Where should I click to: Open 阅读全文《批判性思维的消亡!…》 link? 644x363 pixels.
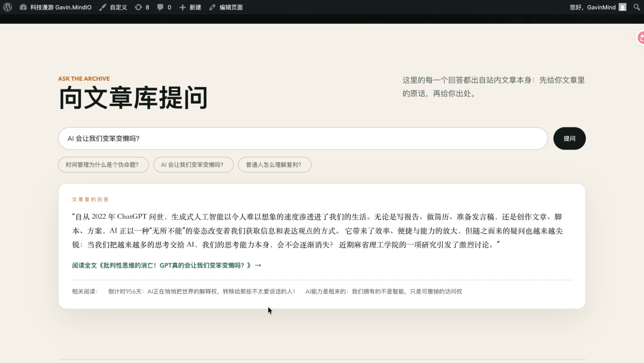coord(166,265)
